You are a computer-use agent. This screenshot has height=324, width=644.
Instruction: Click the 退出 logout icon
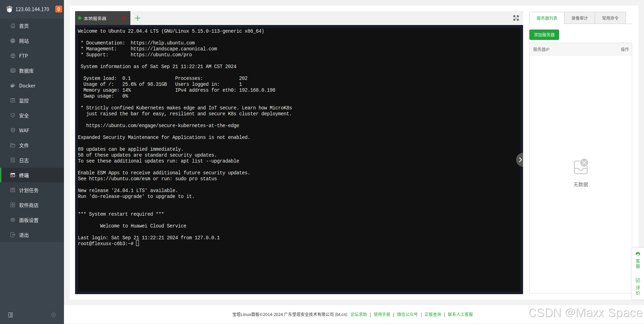tap(13, 235)
